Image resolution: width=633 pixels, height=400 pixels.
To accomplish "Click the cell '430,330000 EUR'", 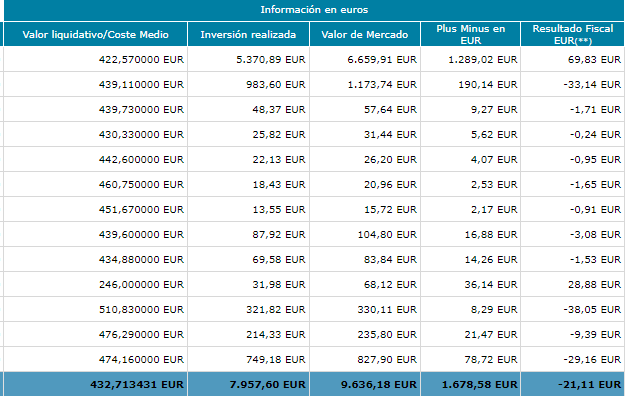I will [x=95, y=134].
